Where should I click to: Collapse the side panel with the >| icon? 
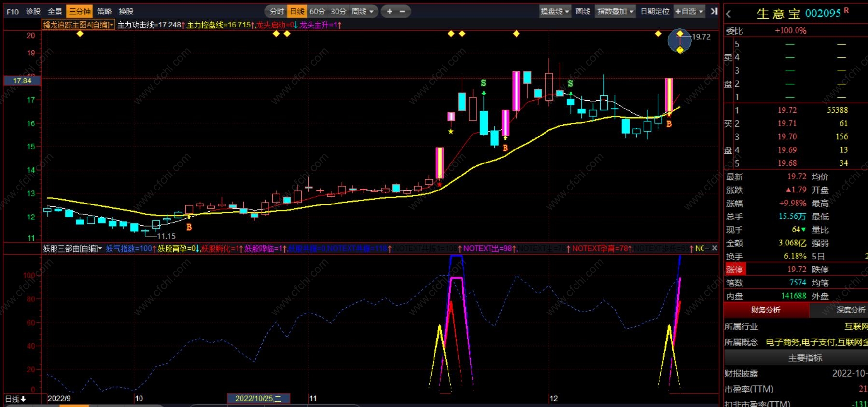point(714,11)
